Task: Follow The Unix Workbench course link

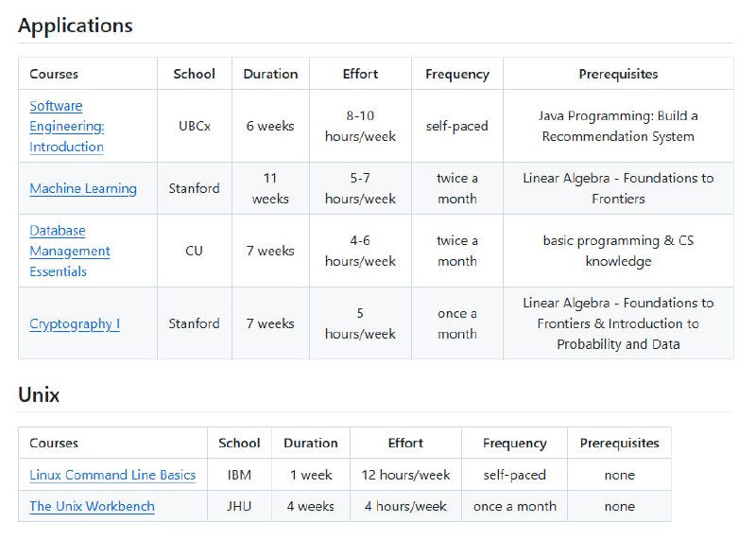Action: tap(92, 506)
